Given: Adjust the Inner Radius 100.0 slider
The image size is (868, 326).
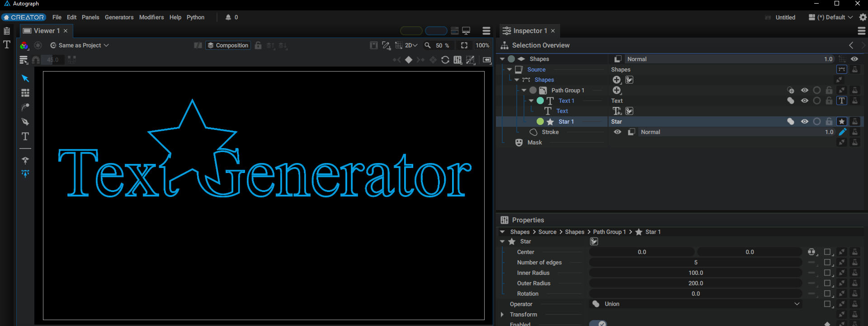Looking at the screenshot, I should [696, 273].
